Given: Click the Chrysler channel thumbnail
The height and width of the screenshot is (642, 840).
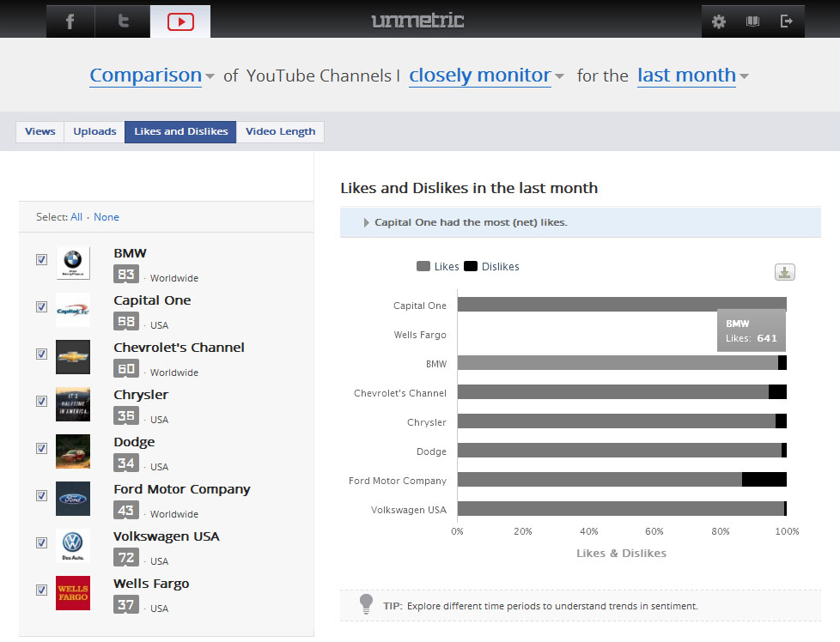Looking at the screenshot, I should [x=73, y=404].
